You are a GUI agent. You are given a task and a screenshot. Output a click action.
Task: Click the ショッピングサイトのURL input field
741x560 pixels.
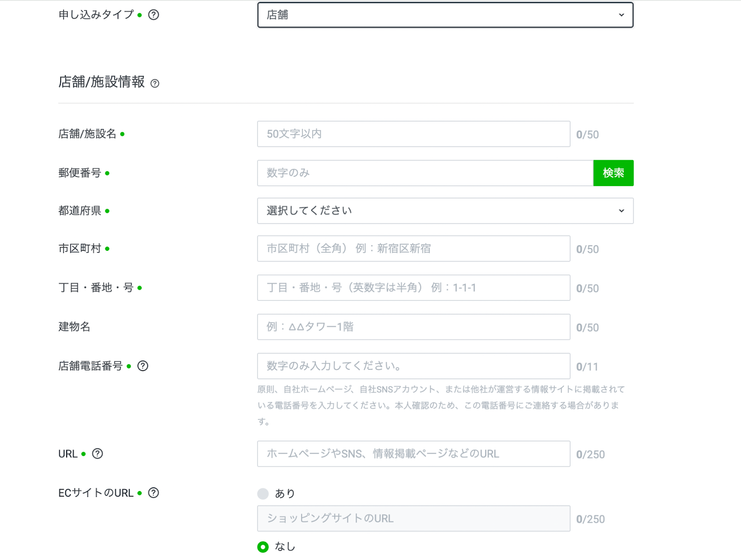(413, 518)
